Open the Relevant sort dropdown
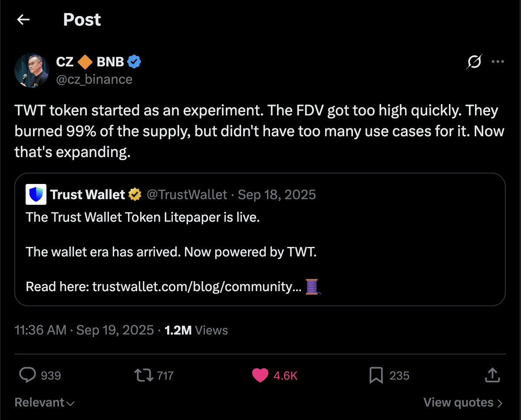This screenshot has width=521, height=420. tap(44, 403)
